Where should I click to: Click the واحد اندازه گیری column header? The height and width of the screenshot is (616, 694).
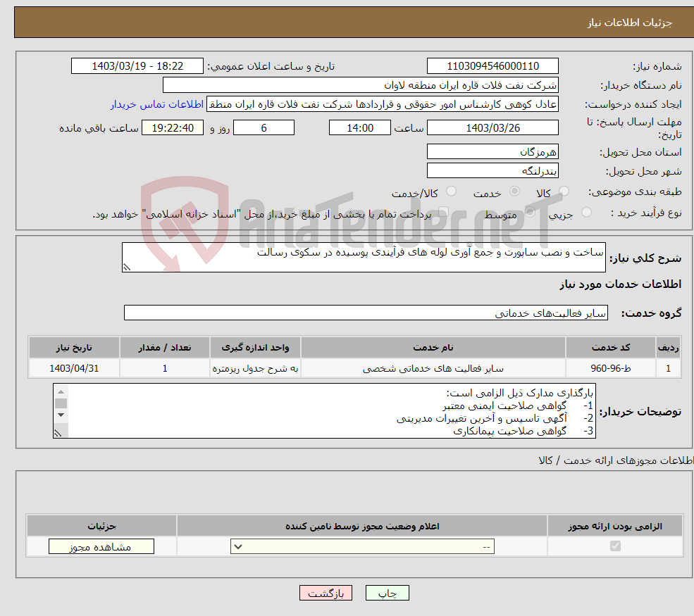[x=255, y=348]
